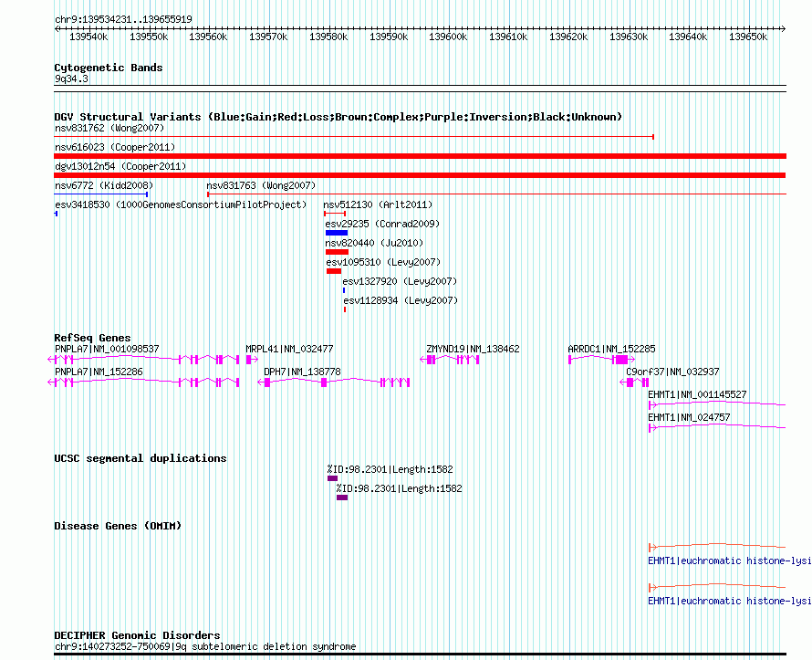Click the esv1327920 (Levy2007) blue marker
The height and width of the screenshot is (660, 812).
(344, 290)
